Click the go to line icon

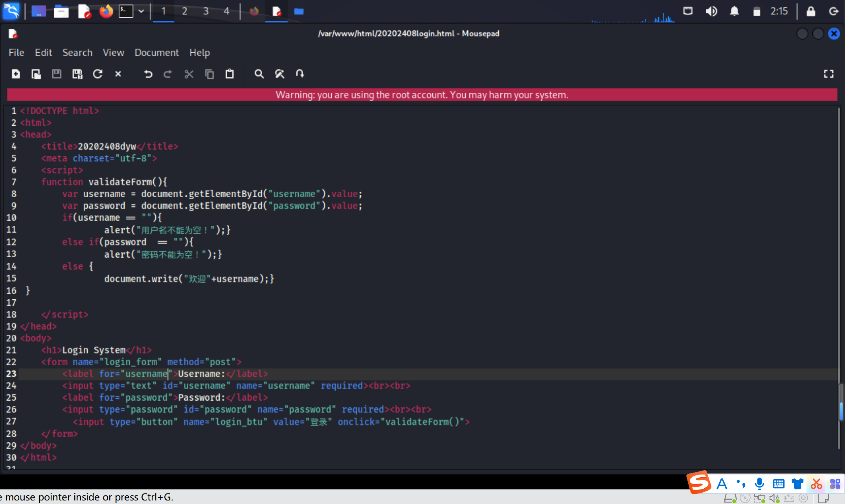(x=300, y=74)
